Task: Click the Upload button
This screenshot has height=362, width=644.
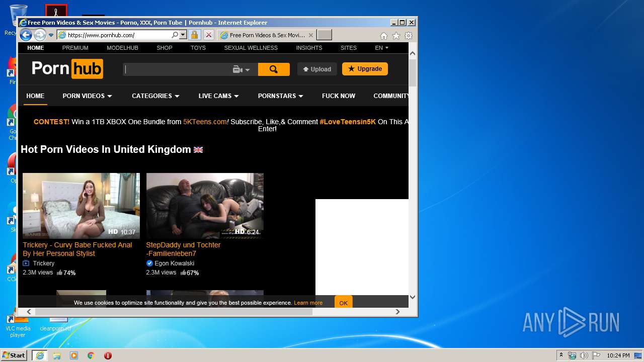Action: [317, 69]
